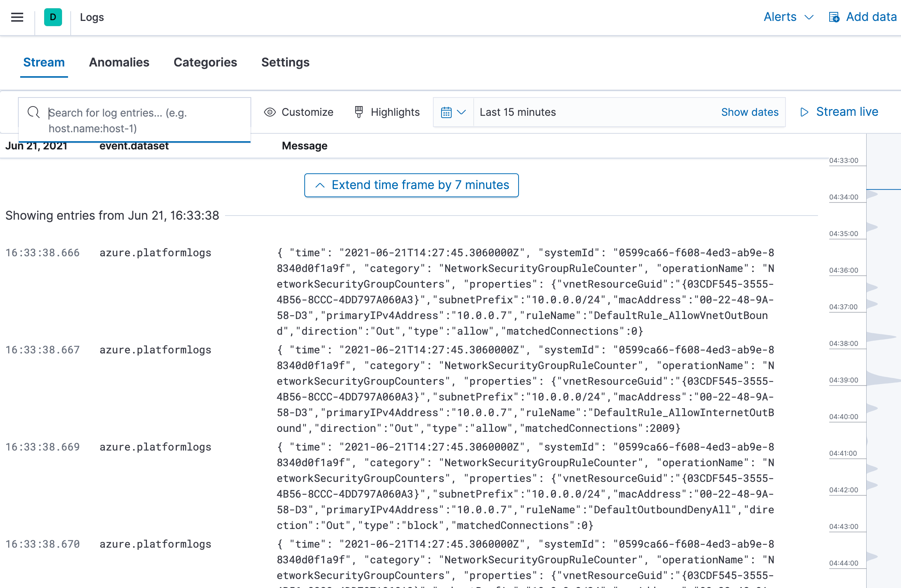Go to the Settings tab

[286, 62]
